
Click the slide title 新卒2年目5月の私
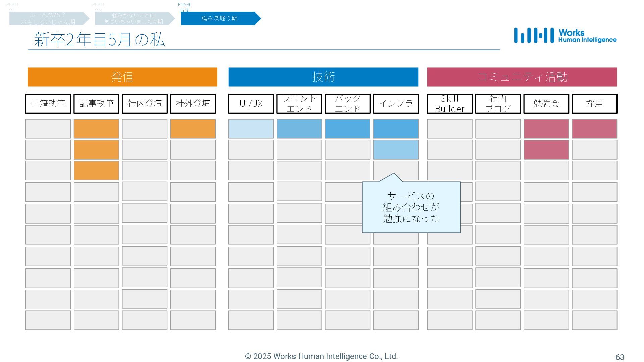tap(99, 39)
